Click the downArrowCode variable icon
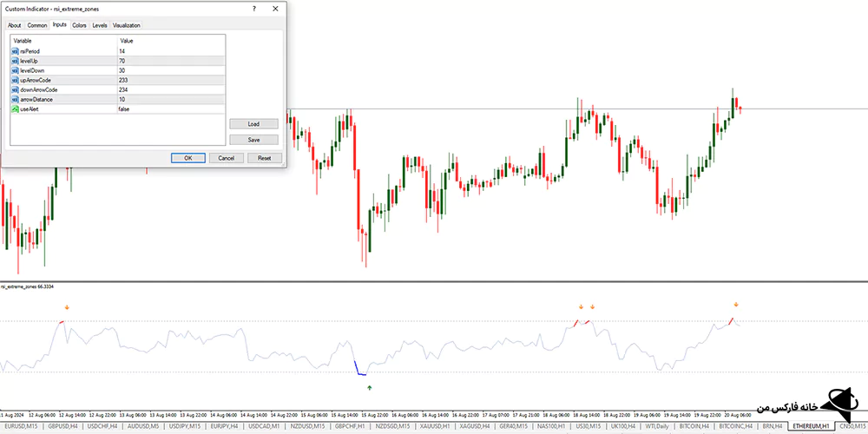 point(15,89)
